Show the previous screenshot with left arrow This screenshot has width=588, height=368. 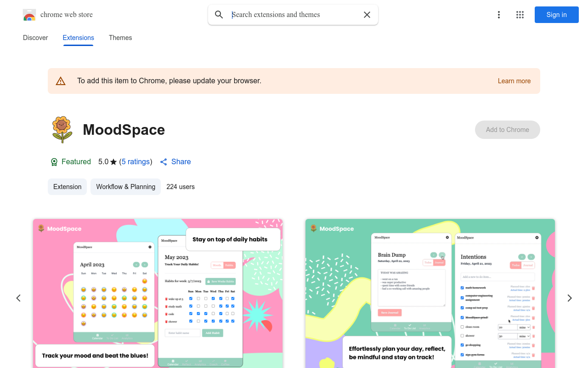pos(18,298)
